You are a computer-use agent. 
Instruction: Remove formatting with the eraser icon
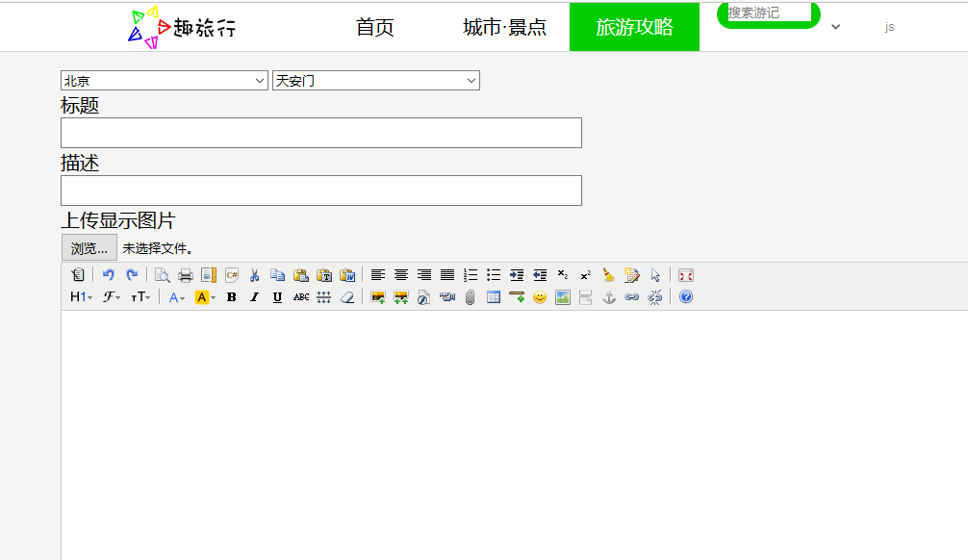click(347, 297)
